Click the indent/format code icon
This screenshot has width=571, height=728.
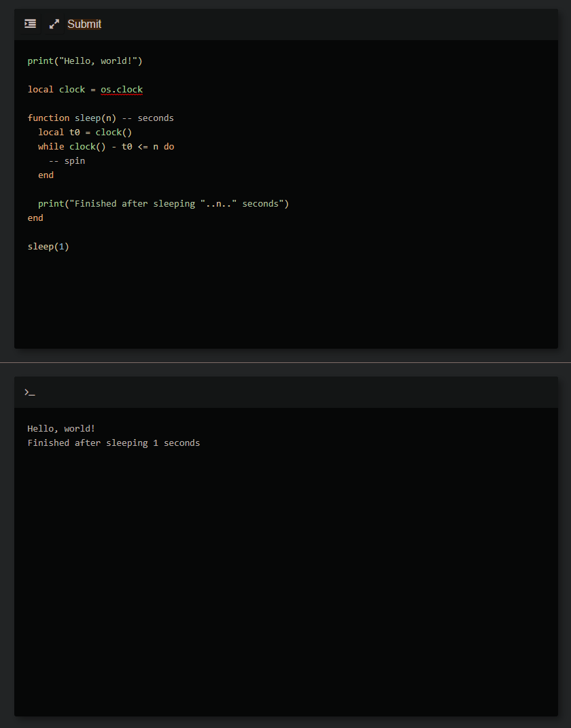[30, 24]
